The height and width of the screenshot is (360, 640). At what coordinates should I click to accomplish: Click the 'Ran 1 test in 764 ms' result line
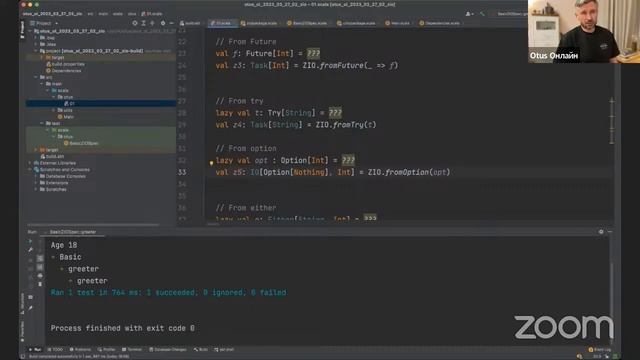click(168, 293)
